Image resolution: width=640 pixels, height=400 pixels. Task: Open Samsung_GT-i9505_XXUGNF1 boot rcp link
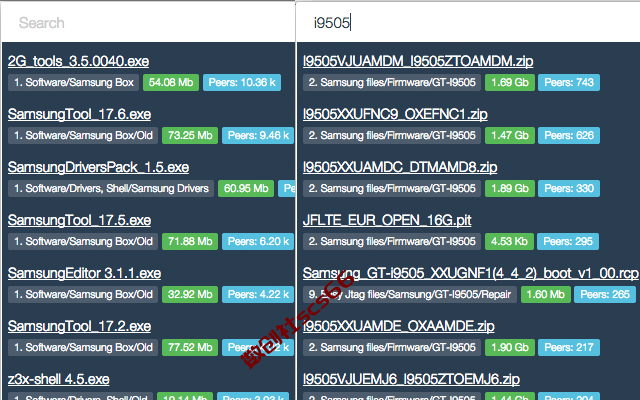[471, 273]
